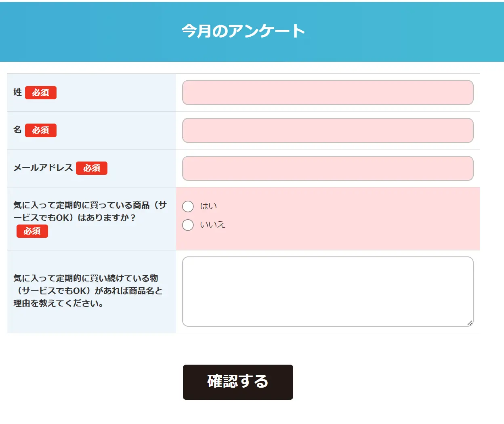This screenshot has height=424, width=504.
Task: Click the 必須 badge beside メールアドレス
Action: [92, 168]
